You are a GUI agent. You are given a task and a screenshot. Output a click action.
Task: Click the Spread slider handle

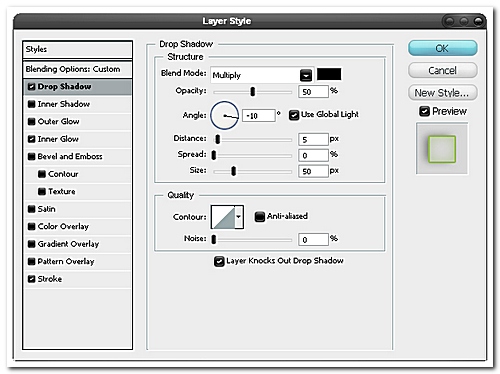click(214, 155)
